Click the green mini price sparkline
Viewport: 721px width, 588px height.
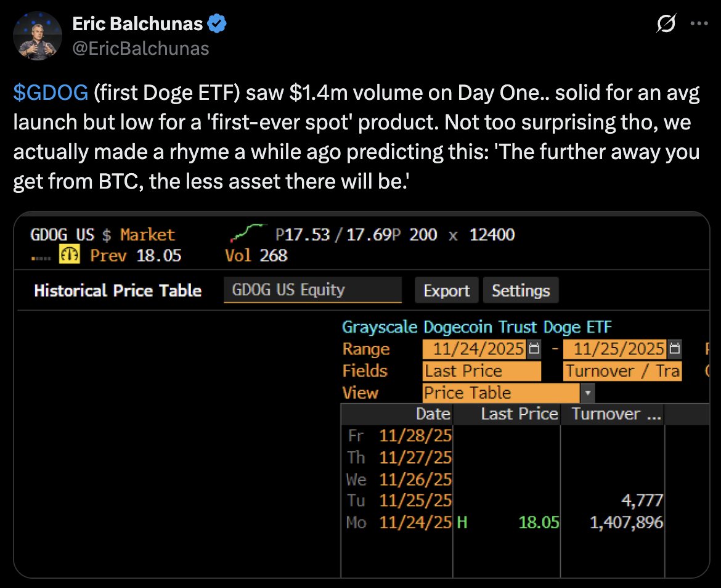tap(246, 233)
